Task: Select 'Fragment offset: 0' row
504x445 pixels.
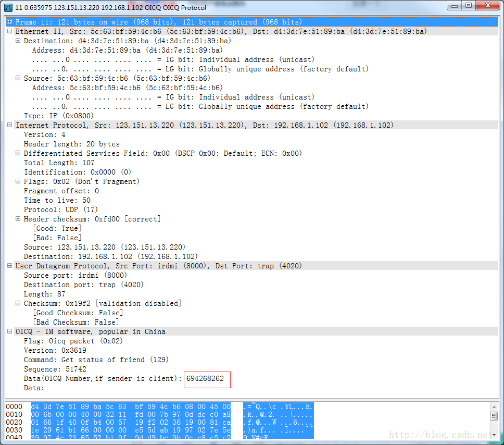Action: (x=61, y=191)
